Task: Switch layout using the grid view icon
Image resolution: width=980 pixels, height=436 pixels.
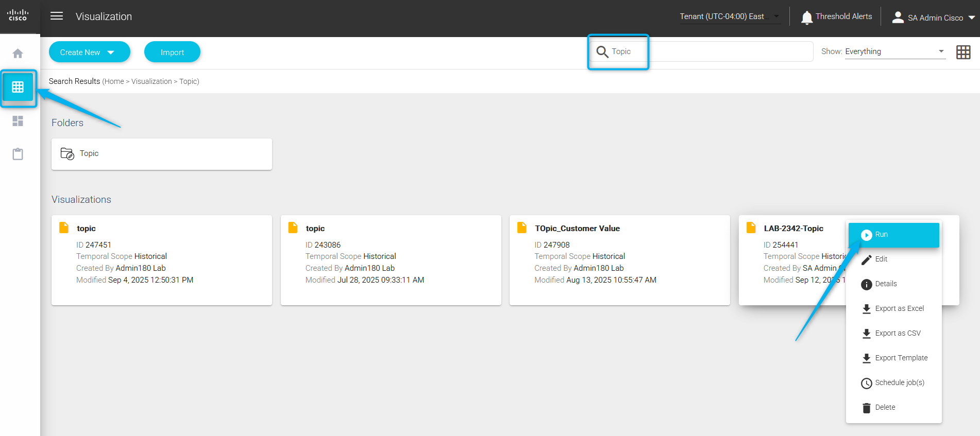Action: click(963, 52)
